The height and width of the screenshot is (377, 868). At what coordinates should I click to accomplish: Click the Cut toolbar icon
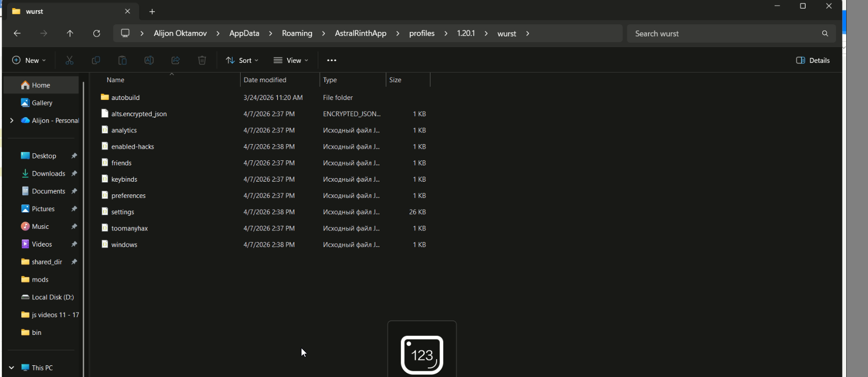[70, 60]
